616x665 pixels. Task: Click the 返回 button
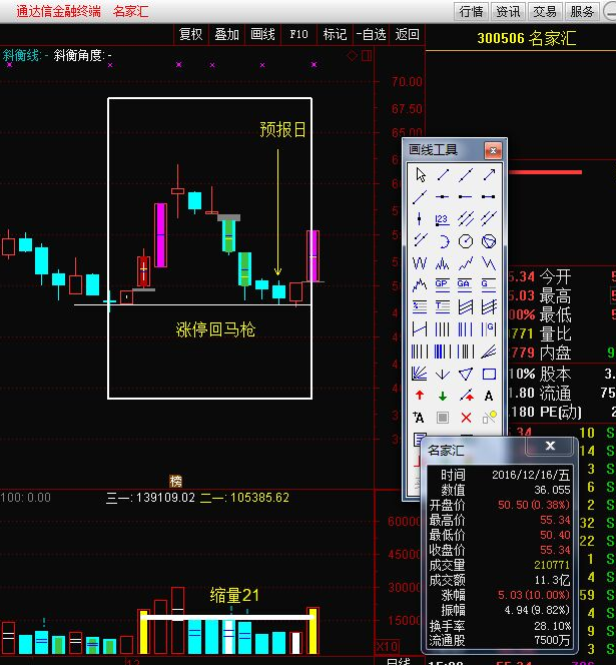407,34
